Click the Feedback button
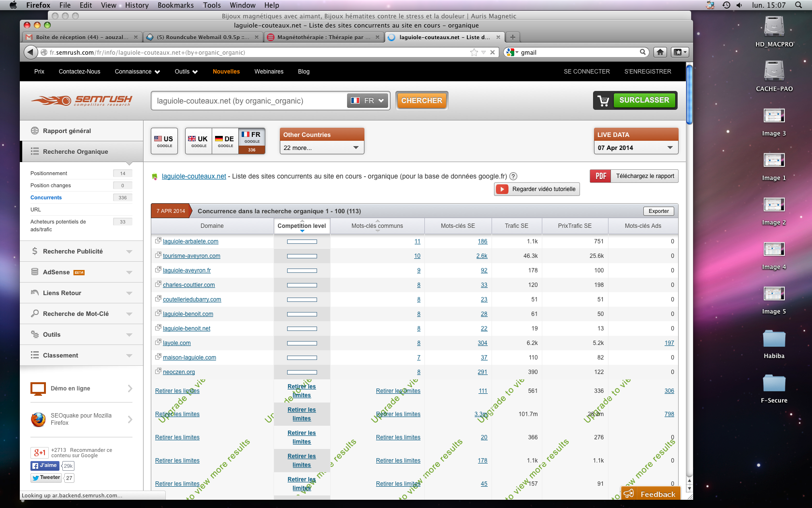 (x=651, y=494)
